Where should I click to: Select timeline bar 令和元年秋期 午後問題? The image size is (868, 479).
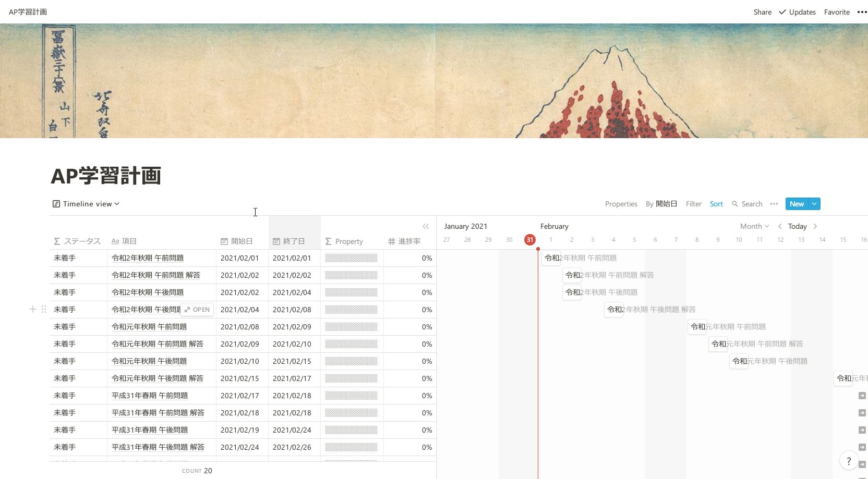[739, 361]
